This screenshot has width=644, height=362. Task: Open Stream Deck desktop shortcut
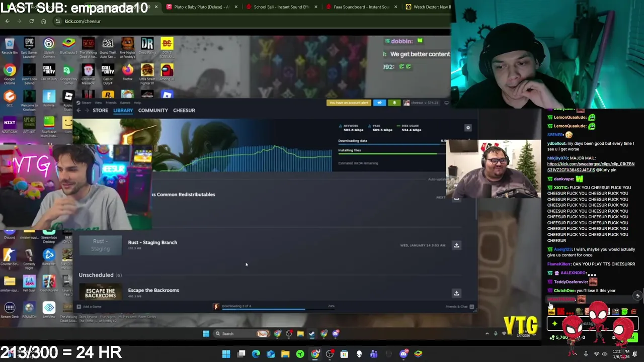pos(10,310)
